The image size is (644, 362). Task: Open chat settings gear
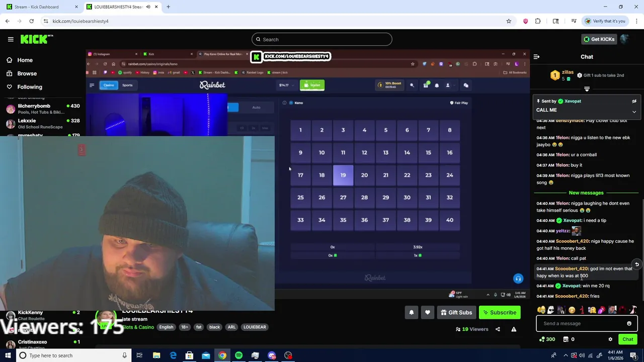610,339
